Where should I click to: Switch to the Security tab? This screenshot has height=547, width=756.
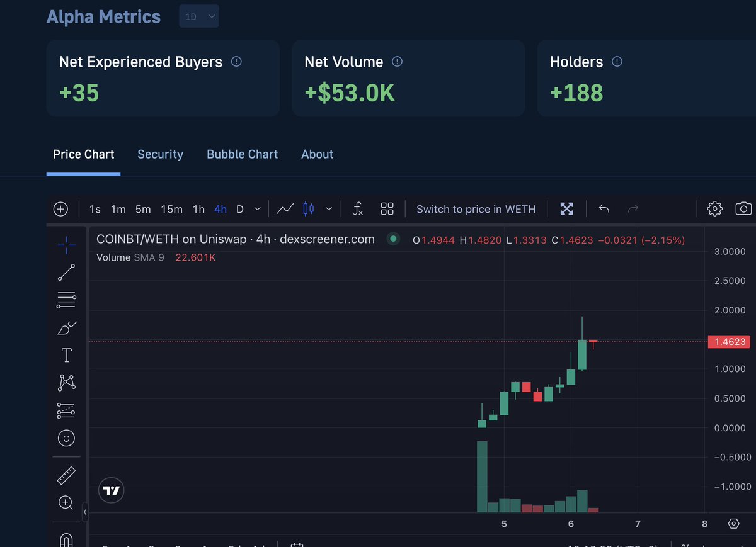(160, 154)
